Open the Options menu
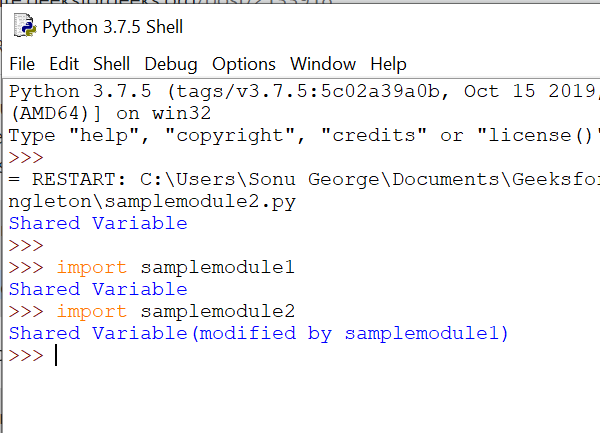The height and width of the screenshot is (433, 600). 244,64
